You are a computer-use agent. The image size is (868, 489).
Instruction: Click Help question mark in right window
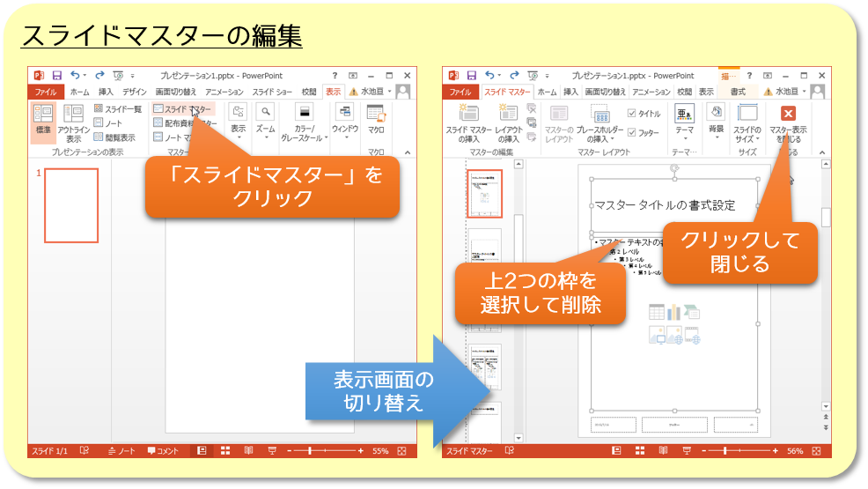pos(749,75)
